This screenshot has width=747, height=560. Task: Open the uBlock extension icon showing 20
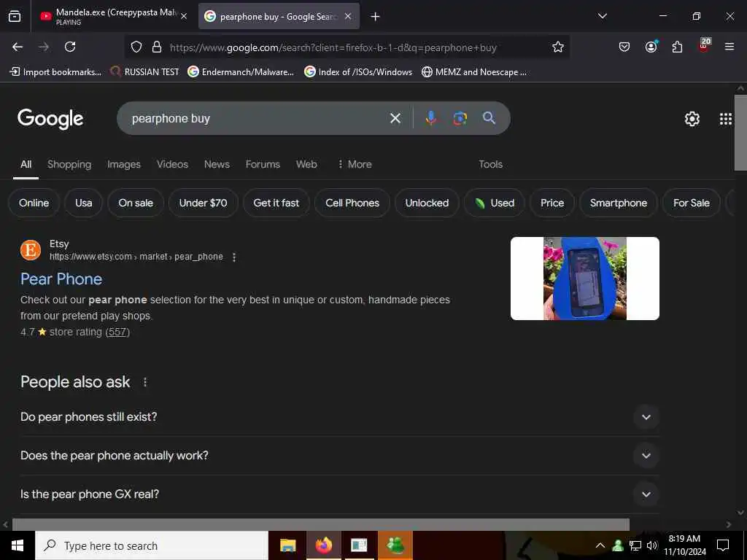click(704, 45)
